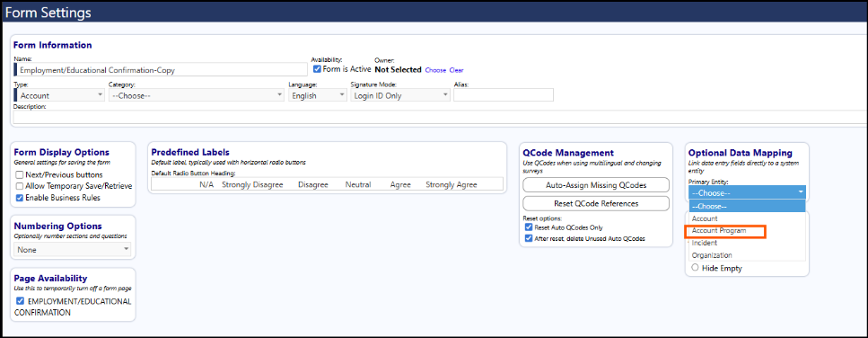
Task: Click the Neutral label cell
Action: click(x=358, y=184)
